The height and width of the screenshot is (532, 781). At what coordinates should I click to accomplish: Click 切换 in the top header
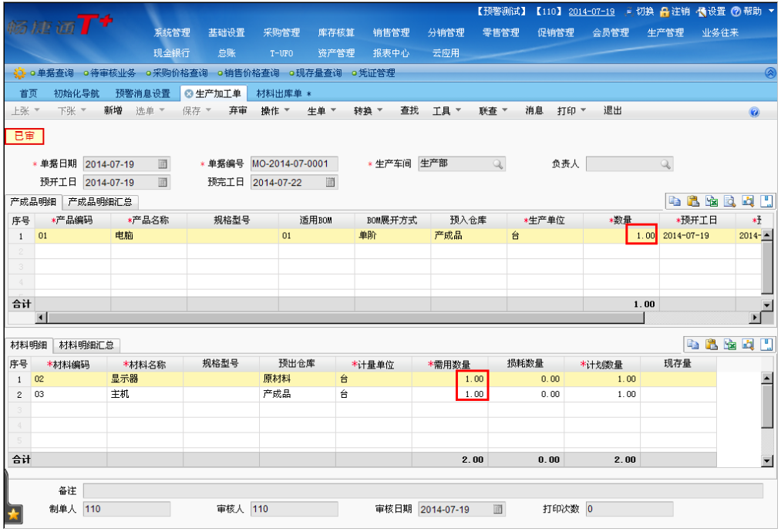point(645,12)
